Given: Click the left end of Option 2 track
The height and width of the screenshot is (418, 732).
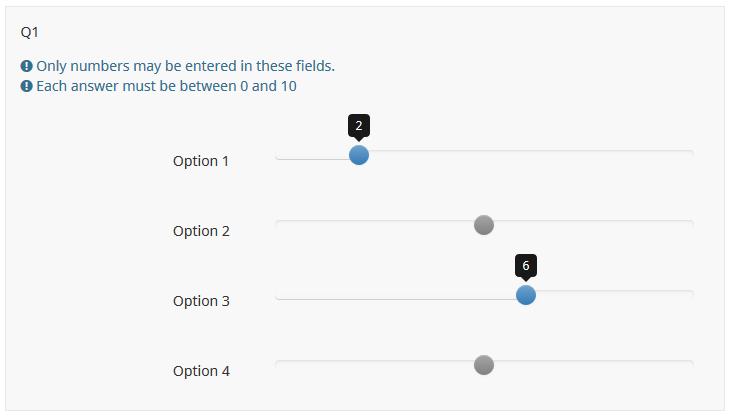Looking at the screenshot, I should coord(279,225).
